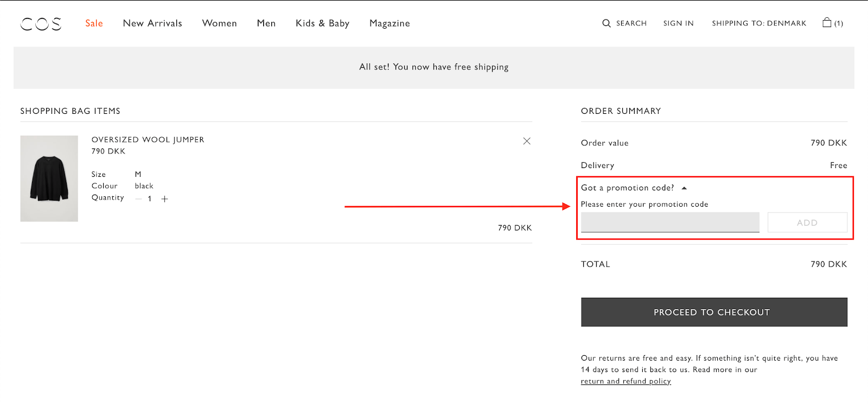Open the New Arrivals menu
Screen dimensions: 868x404
pyautogui.click(x=152, y=23)
